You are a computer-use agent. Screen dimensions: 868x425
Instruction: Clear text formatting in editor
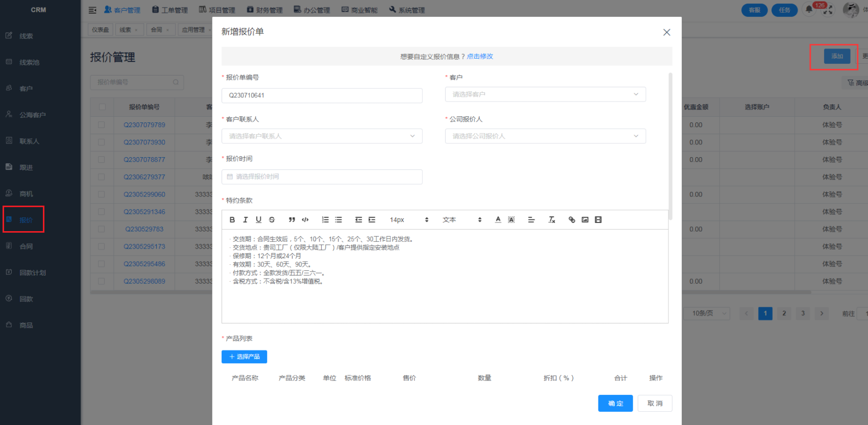coord(551,220)
